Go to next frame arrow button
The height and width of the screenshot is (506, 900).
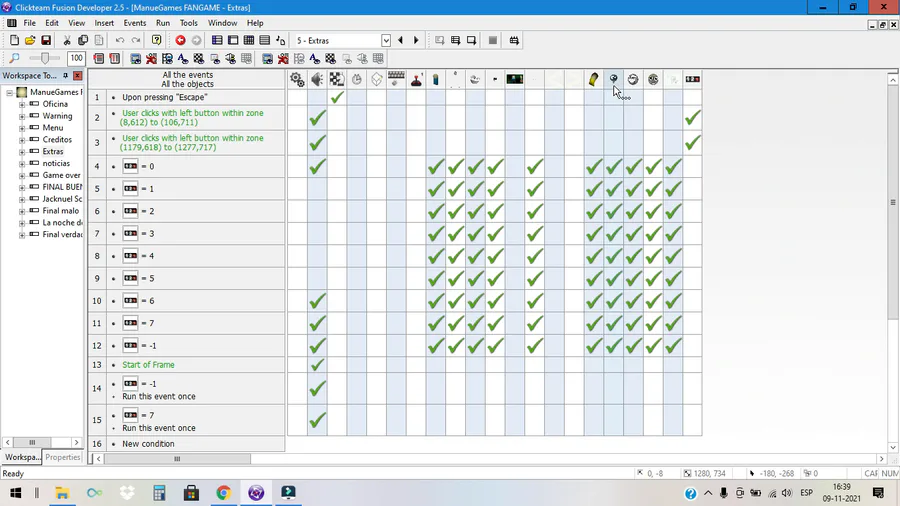[x=416, y=40]
